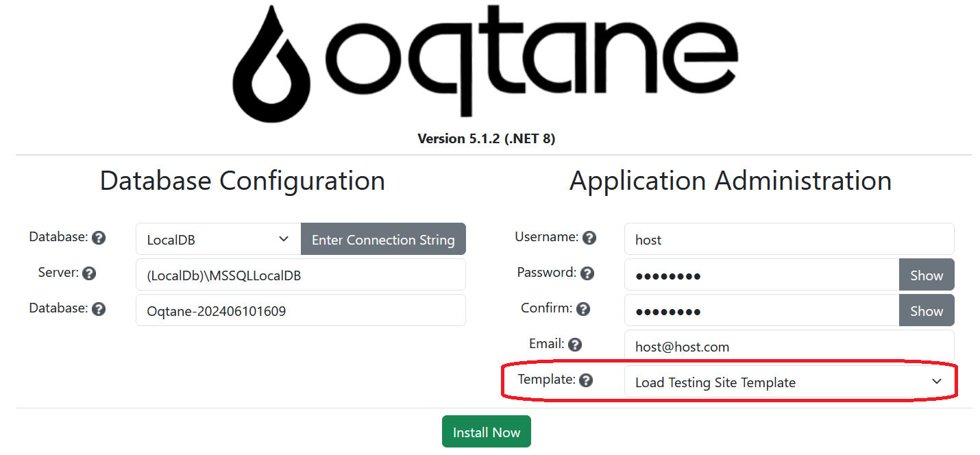This screenshot has width=980, height=455.
Task: Click help icon beside first Database label
Action: tap(99, 238)
